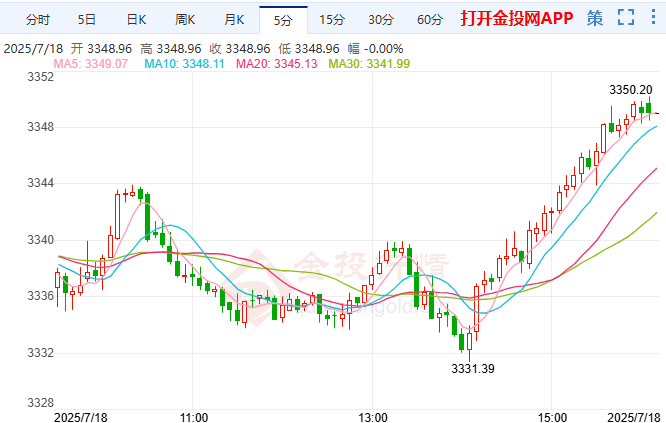Click the 3328 y-axis label
This screenshot has height=423, width=666.
click(41, 402)
